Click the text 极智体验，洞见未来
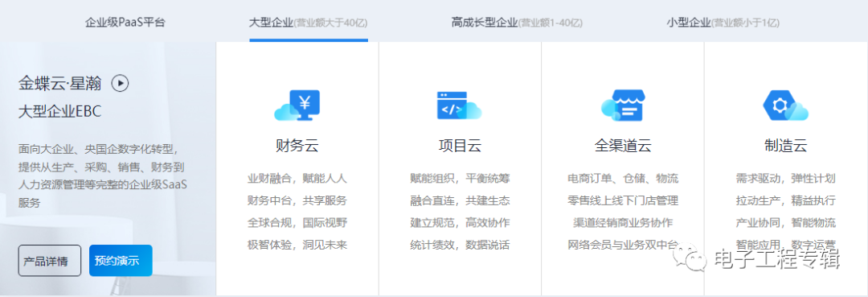This screenshot has width=868, height=297. [297, 245]
